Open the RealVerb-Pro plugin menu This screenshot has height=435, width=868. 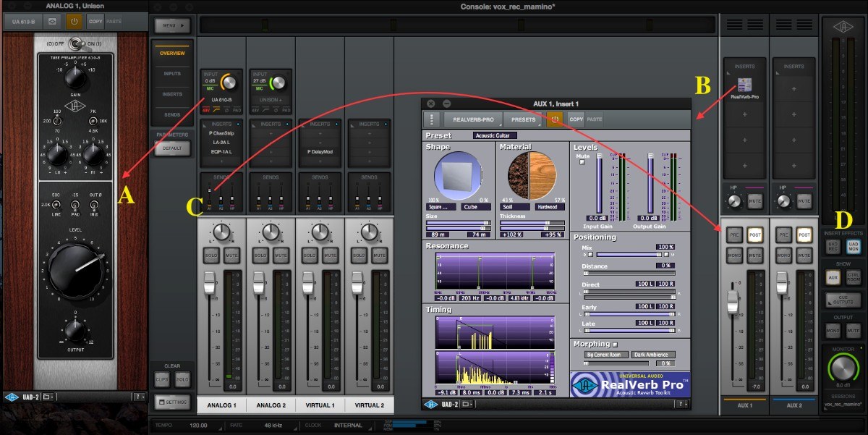[x=473, y=119]
